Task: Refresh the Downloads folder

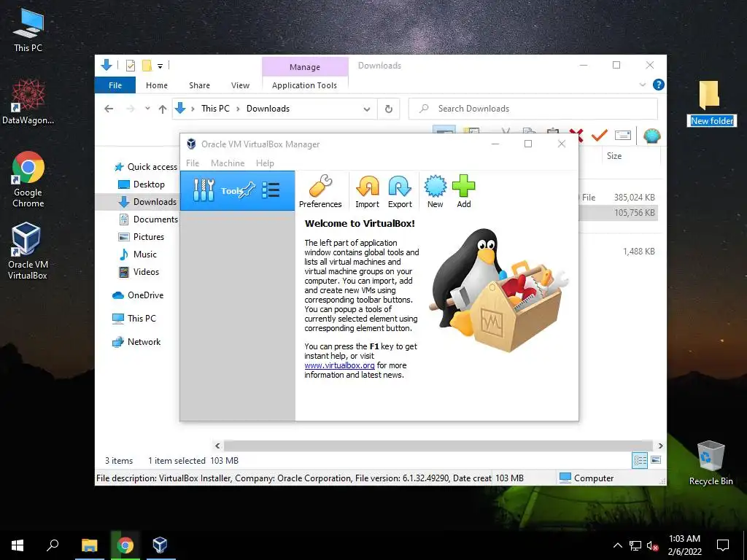Action: pyautogui.click(x=389, y=109)
